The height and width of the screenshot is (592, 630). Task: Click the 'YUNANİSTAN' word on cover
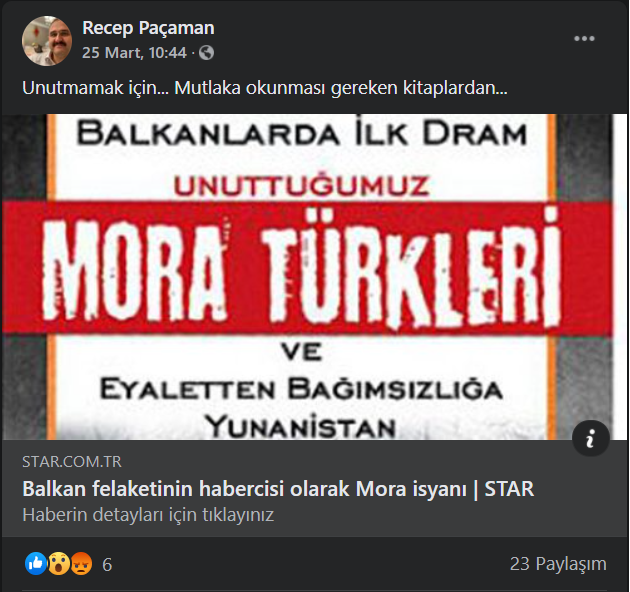[301, 427]
